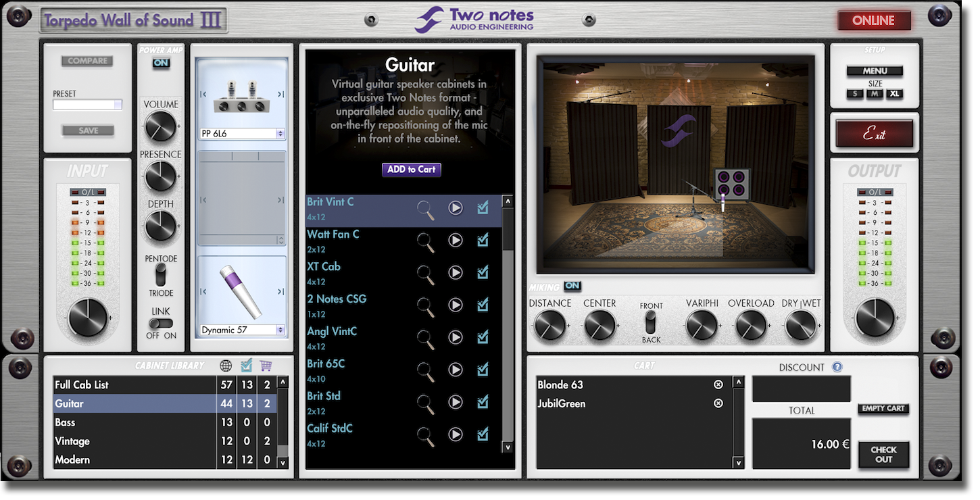980x500 pixels.
Task: Click the DISTANCE miking knob
Action: tap(550, 326)
